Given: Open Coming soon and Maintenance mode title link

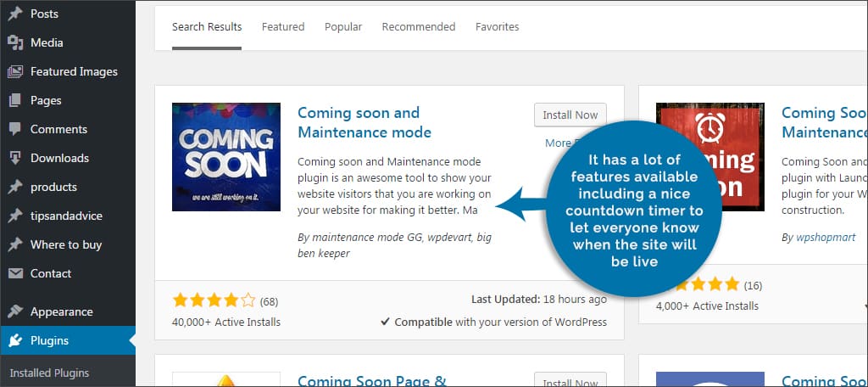Looking at the screenshot, I should [364, 122].
